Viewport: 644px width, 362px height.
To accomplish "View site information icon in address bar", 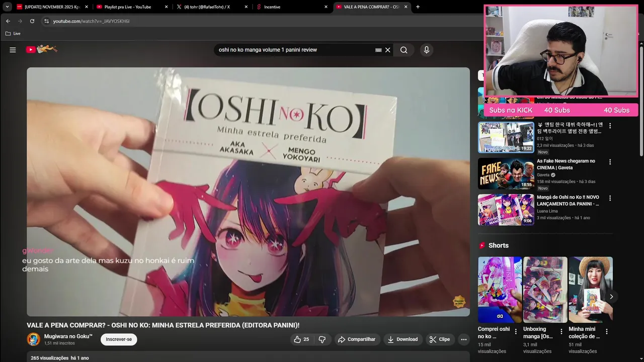I will click(46, 21).
